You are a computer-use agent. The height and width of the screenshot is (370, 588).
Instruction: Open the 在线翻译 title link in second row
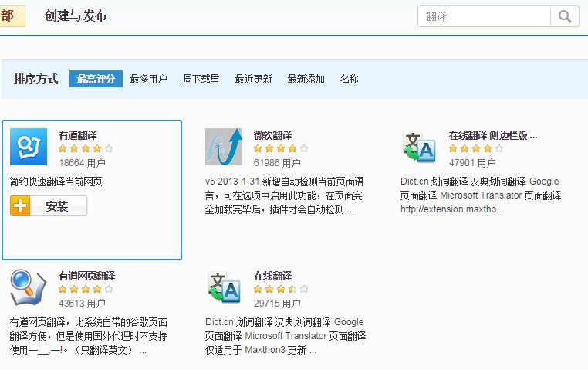pos(272,276)
